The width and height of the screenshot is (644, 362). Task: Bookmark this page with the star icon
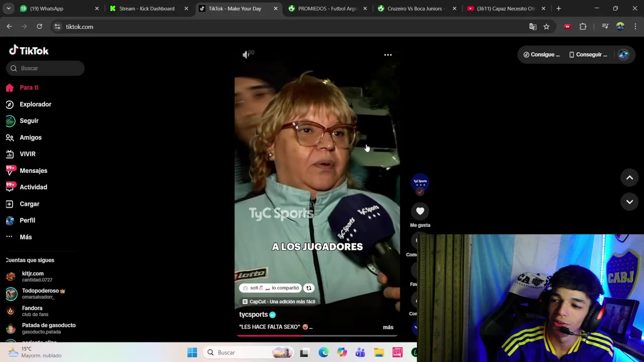pyautogui.click(x=546, y=27)
